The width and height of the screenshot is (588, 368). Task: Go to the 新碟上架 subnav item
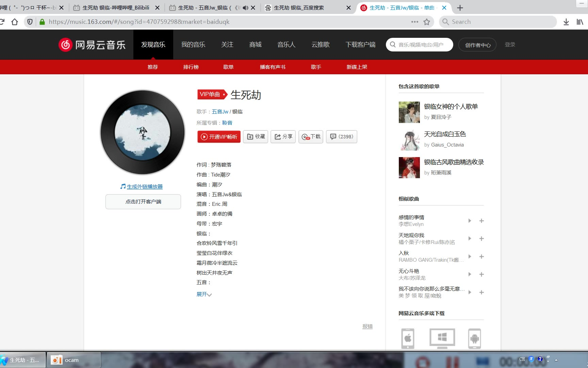[x=357, y=67]
